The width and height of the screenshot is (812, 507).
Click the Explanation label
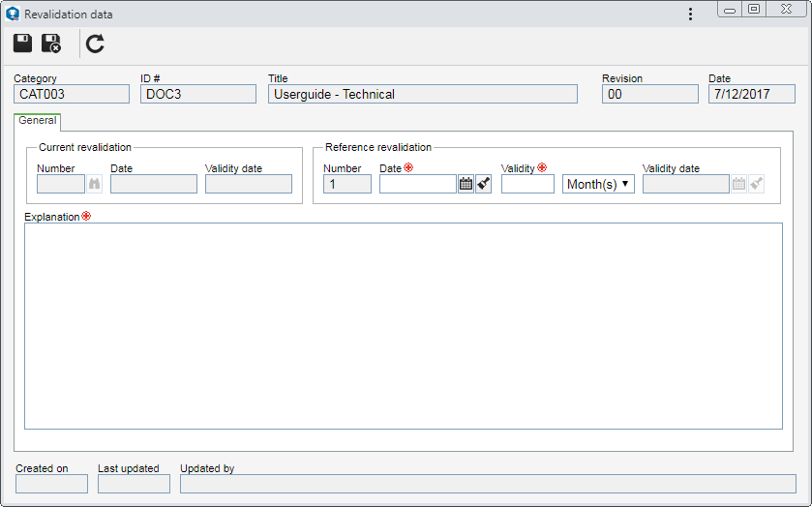52,217
